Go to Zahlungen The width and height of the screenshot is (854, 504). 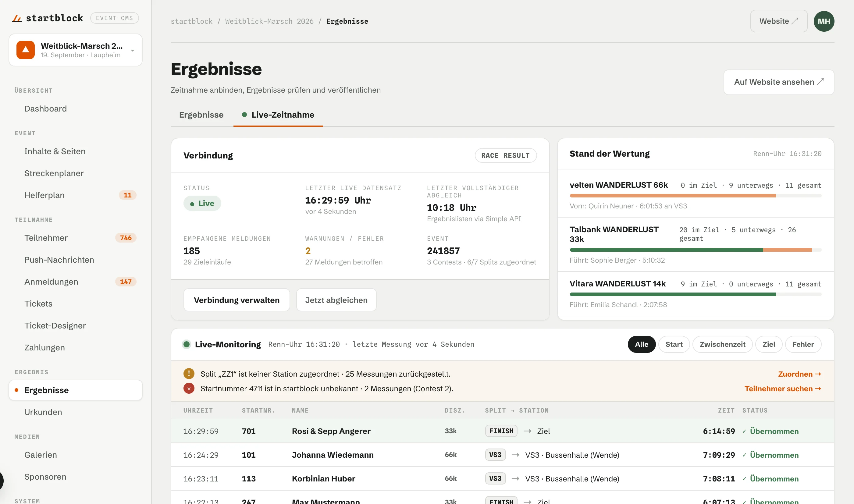[x=75, y=347]
